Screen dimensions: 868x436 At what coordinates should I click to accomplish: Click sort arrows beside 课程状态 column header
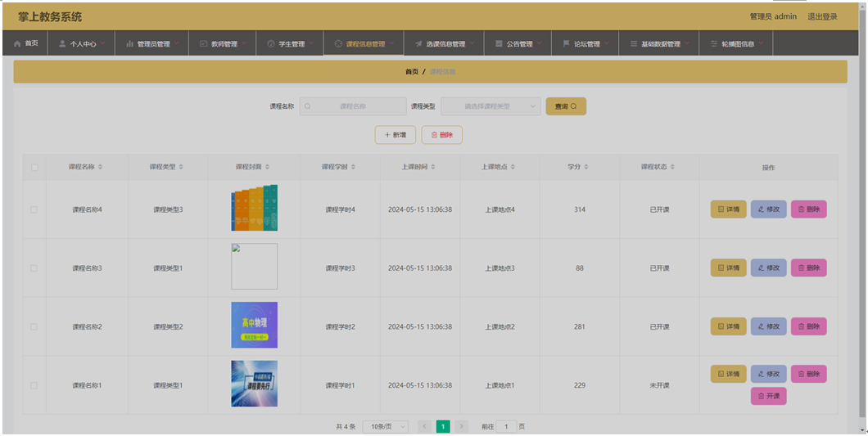click(673, 167)
